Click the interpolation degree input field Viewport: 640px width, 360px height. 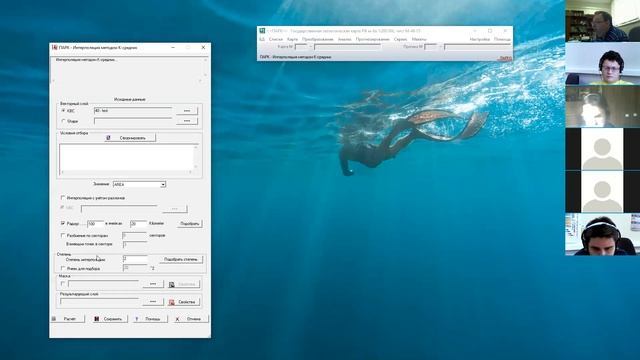click(x=135, y=259)
